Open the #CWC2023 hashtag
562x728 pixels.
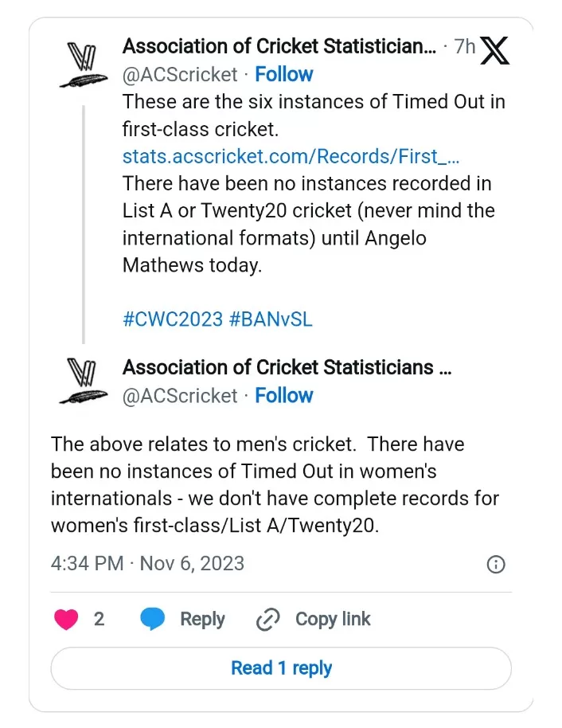172,319
